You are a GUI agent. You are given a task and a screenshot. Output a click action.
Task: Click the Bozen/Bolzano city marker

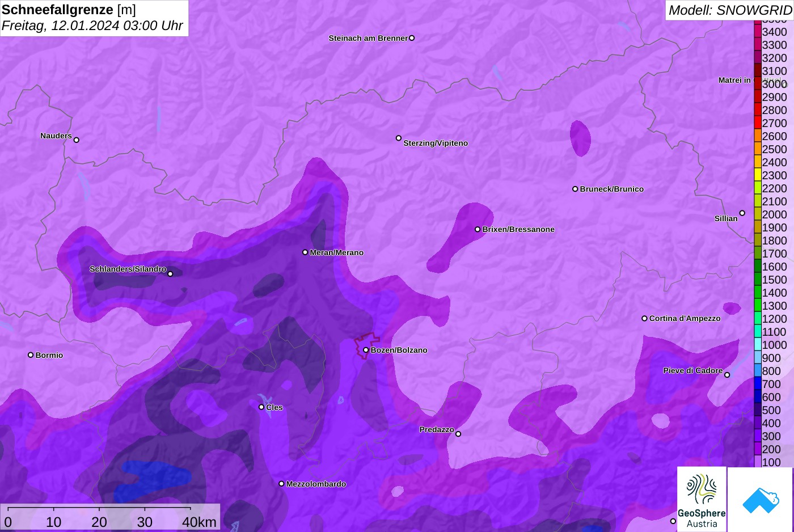pyautogui.click(x=366, y=350)
